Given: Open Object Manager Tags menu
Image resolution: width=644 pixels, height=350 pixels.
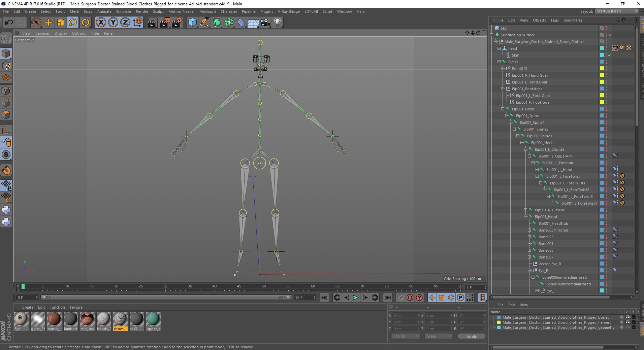Looking at the screenshot, I should point(554,20).
